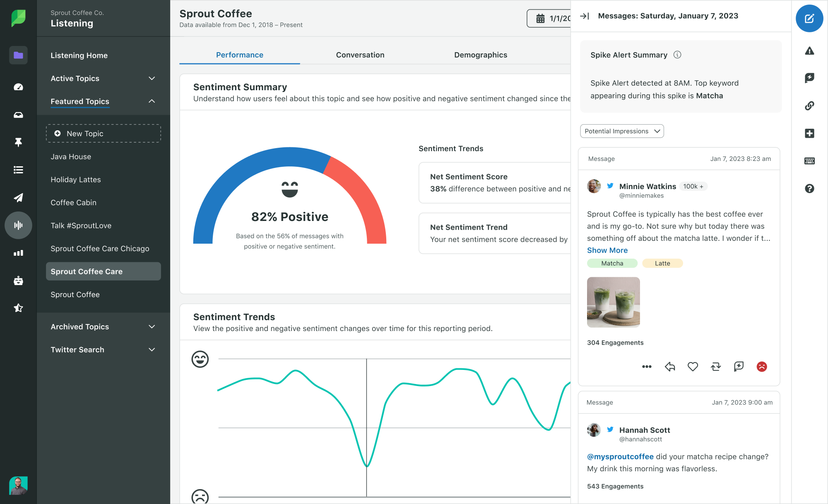Expand the Active Topics section

pyautogui.click(x=152, y=78)
